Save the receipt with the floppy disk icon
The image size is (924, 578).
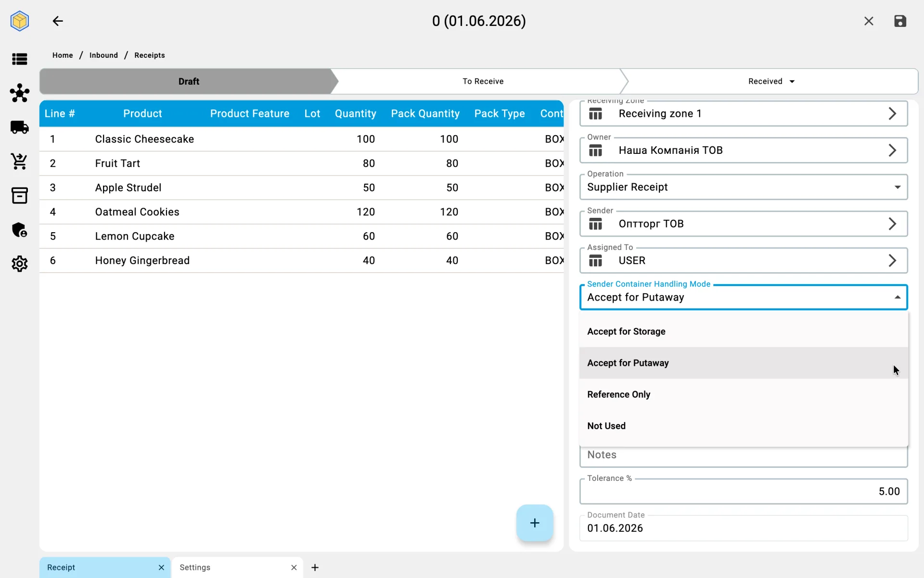coord(900,21)
